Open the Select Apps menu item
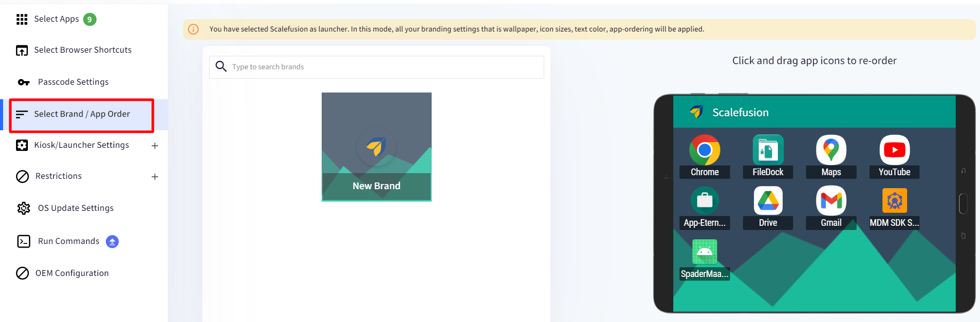This screenshot has width=980, height=322. (x=57, y=19)
